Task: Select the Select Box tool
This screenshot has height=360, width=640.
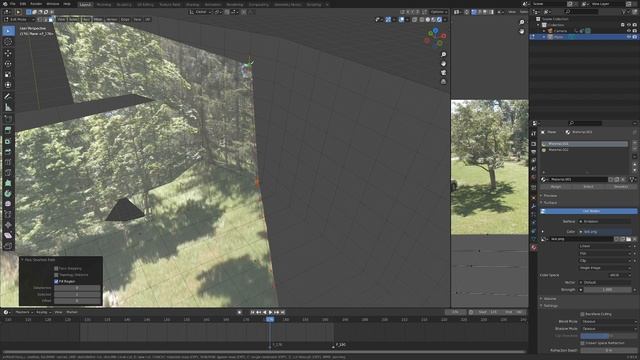Action: pyautogui.click(x=8, y=31)
